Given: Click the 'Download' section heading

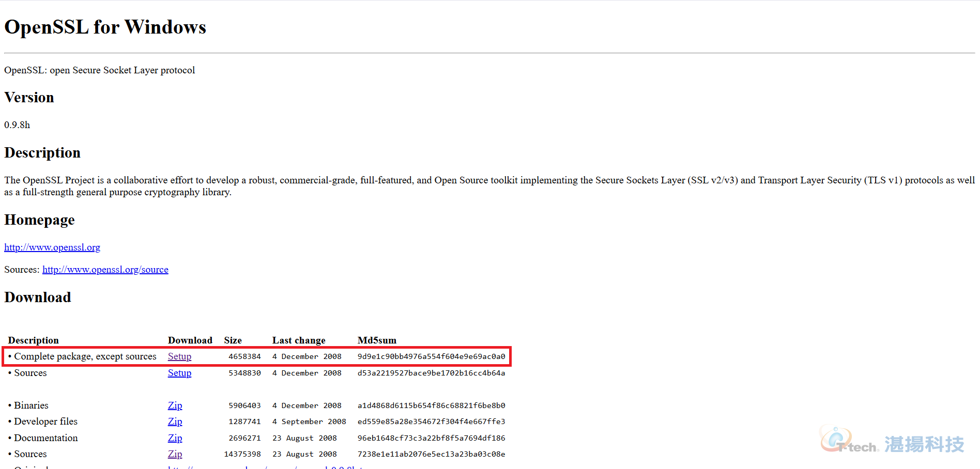Looking at the screenshot, I should click(x=38, y=298).
